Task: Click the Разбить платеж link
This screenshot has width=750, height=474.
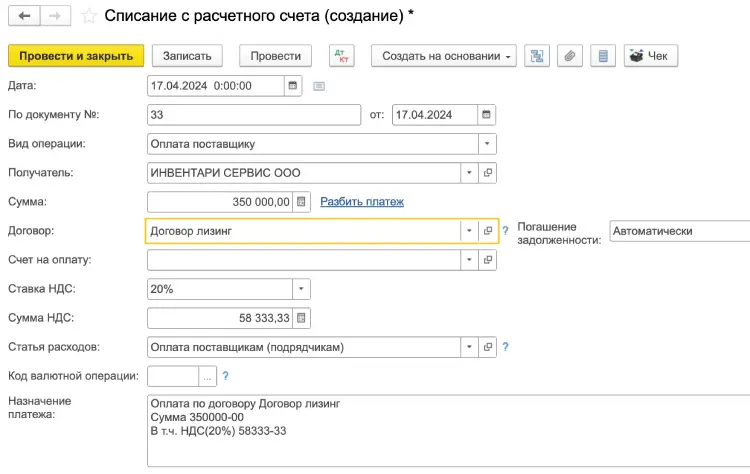Action: 361,202
